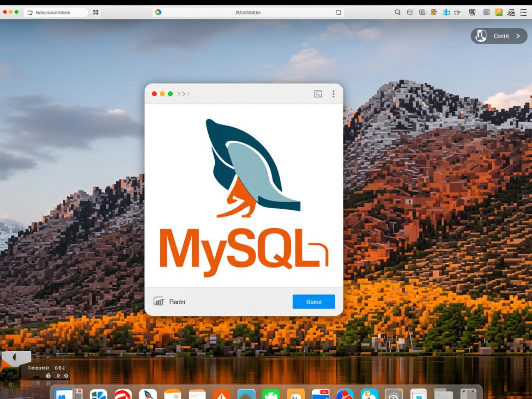Toggle the yellow traffic light on the dialog

point(162,93)
